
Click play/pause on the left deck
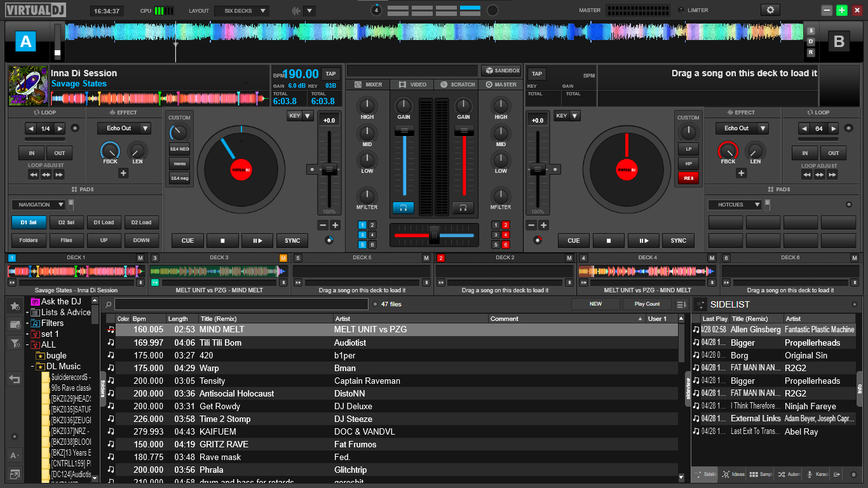click(257, 241)
